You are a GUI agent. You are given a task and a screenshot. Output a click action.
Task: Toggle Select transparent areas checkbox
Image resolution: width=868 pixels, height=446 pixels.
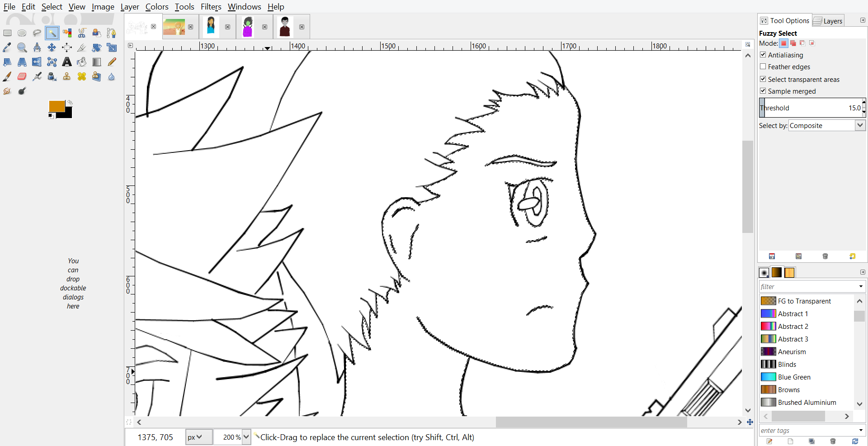(x=763, y=79)
